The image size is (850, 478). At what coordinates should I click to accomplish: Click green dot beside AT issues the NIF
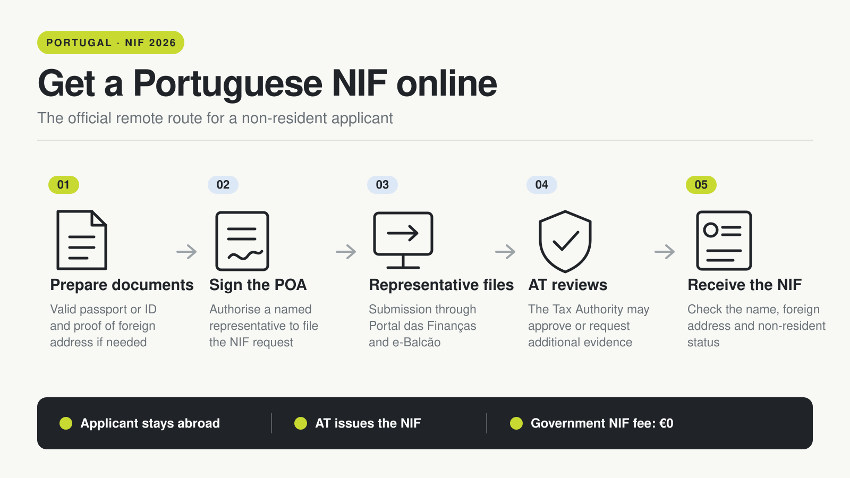point(300,423)
